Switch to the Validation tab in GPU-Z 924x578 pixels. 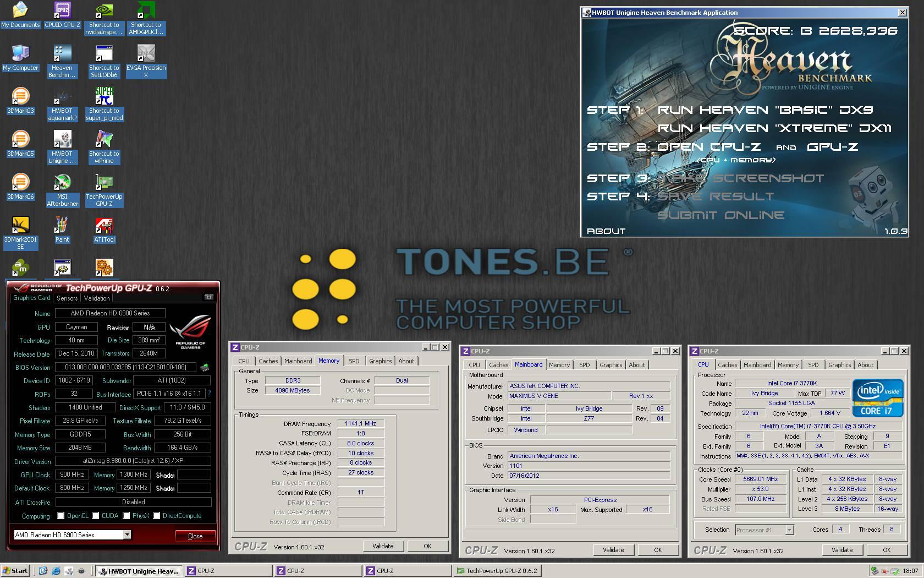point(97,298)
